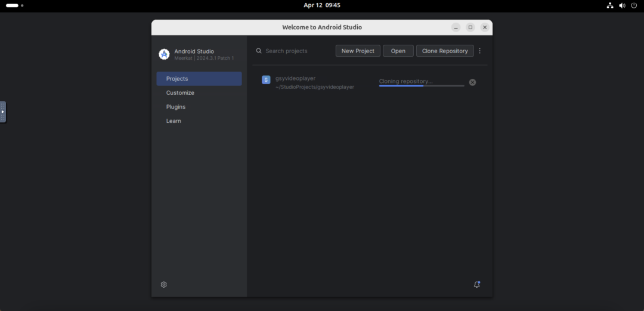The height and width of the screenshot is (311, 644).
Task: Select the Projects tab
Action: tap(199, 79)
